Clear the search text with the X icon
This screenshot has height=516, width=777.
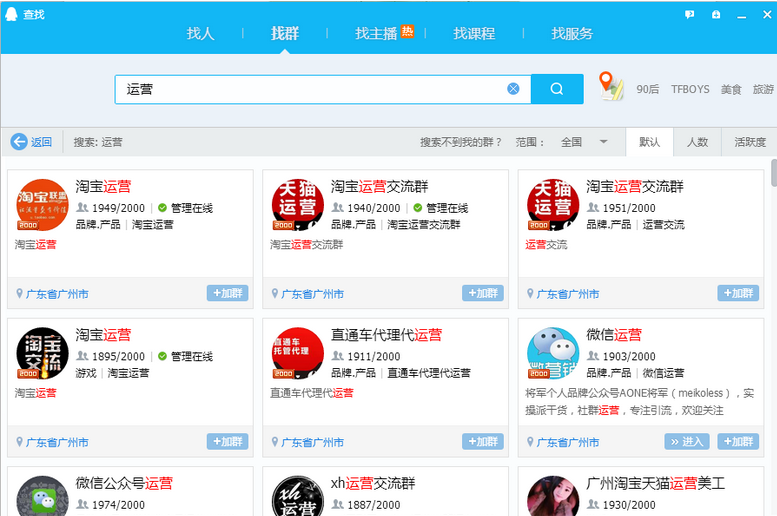513,89
